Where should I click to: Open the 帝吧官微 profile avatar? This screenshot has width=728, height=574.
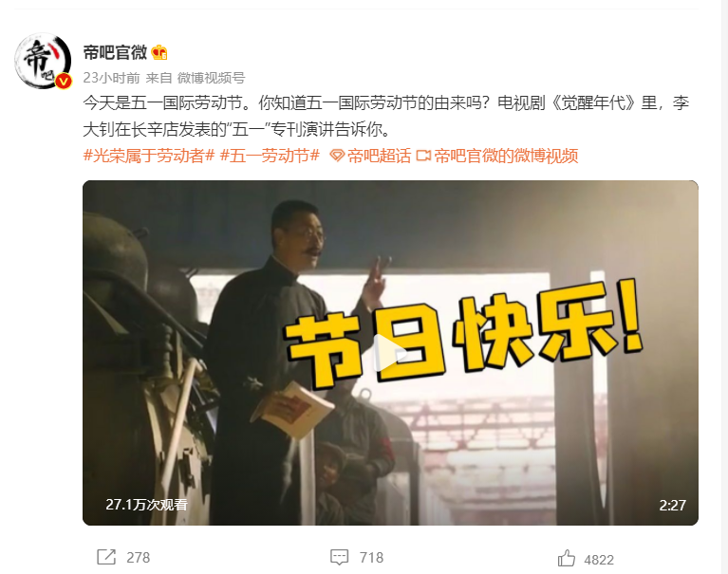43,61
